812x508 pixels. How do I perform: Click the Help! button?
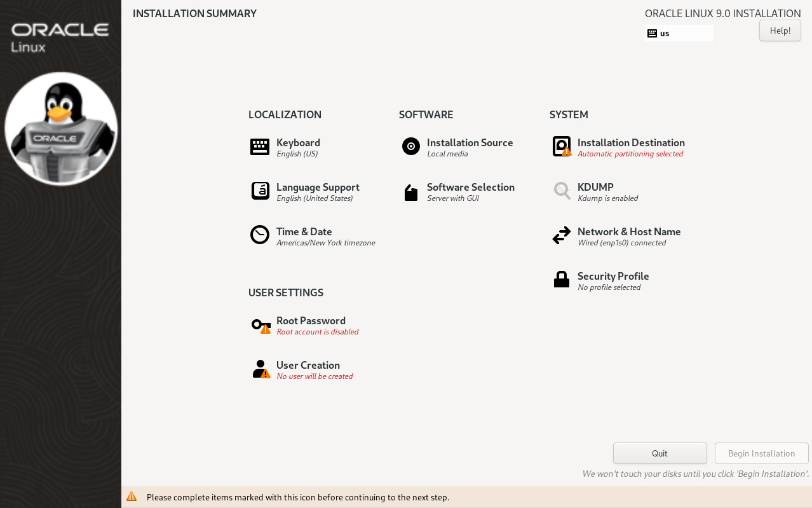tap(780, 30)
